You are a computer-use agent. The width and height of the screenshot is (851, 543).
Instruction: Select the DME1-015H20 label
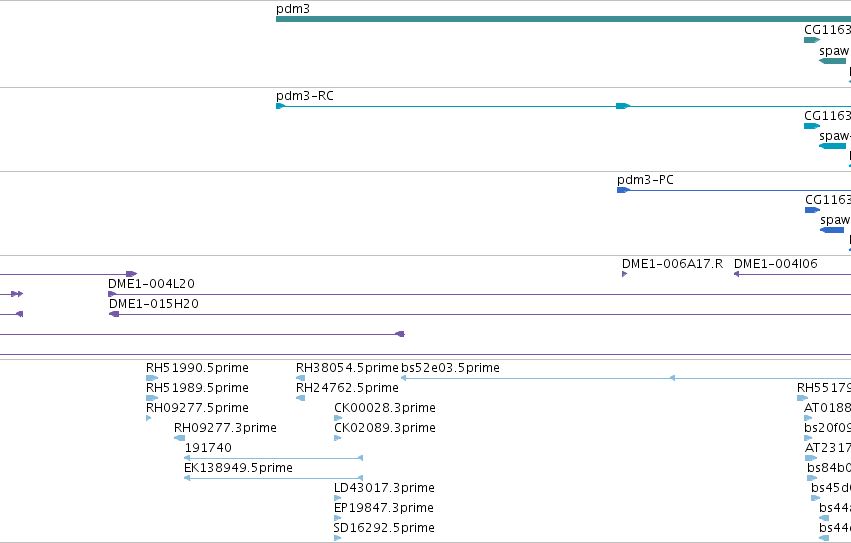coord(154,304)
